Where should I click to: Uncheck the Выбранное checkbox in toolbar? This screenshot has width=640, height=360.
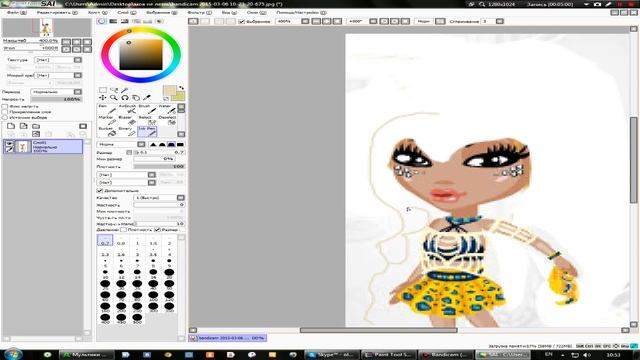(x=242, y=21)
